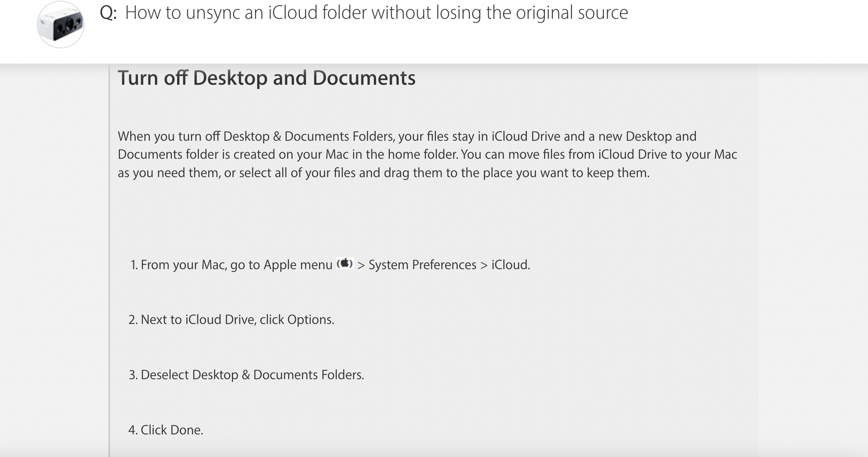Click the 'Q:' label before the question
Image resolution: width=868 pixels, height=457 pixels.
point(108,14)
